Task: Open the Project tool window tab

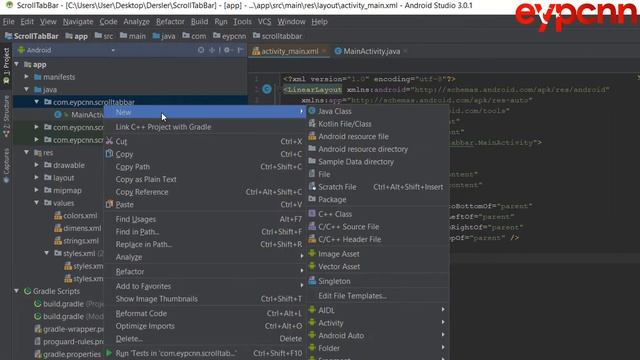Action: (6, 65)
